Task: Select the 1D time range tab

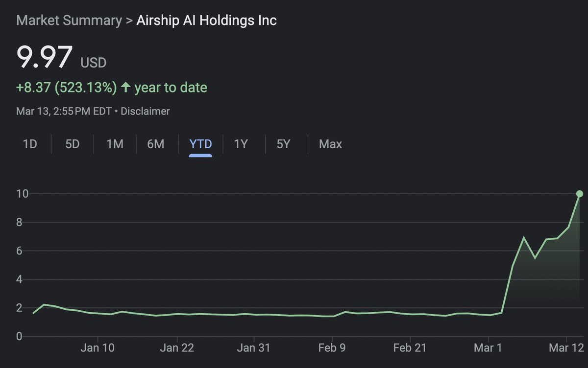Action: tap(30, 144)
